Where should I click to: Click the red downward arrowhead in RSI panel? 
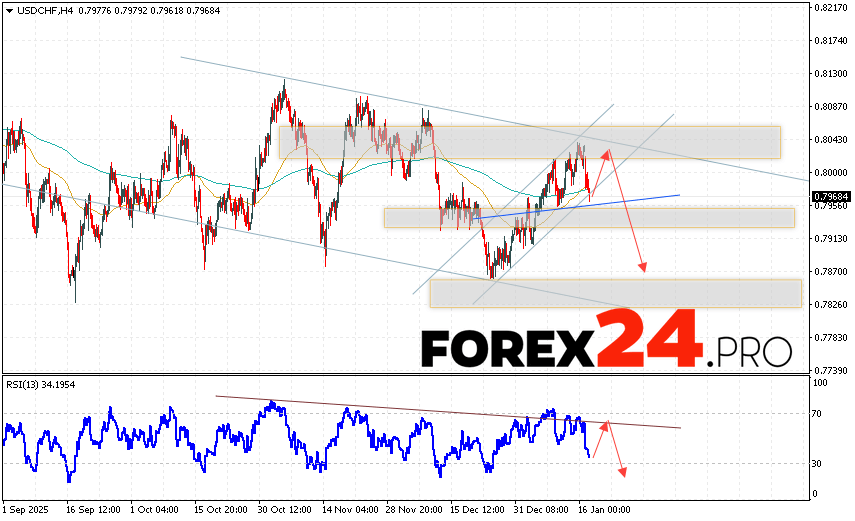[623, 471]
